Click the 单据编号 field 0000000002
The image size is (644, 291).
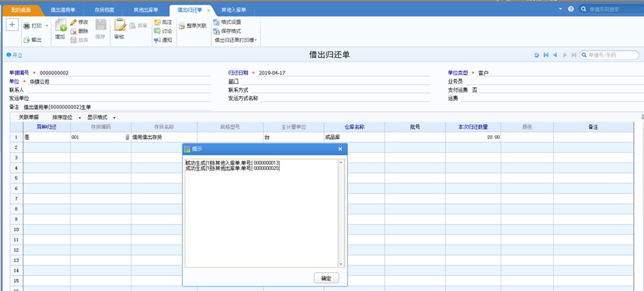(125, 73)
